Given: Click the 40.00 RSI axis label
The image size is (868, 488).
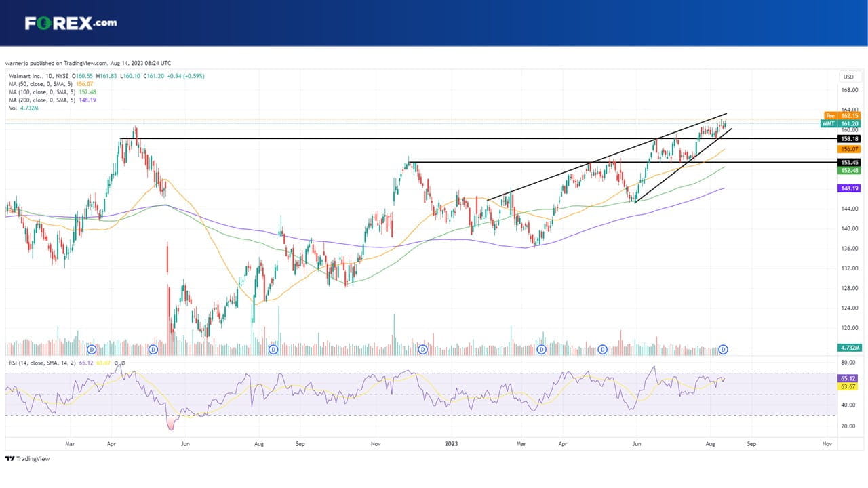Looking at the screenshot, I should 848,405.
